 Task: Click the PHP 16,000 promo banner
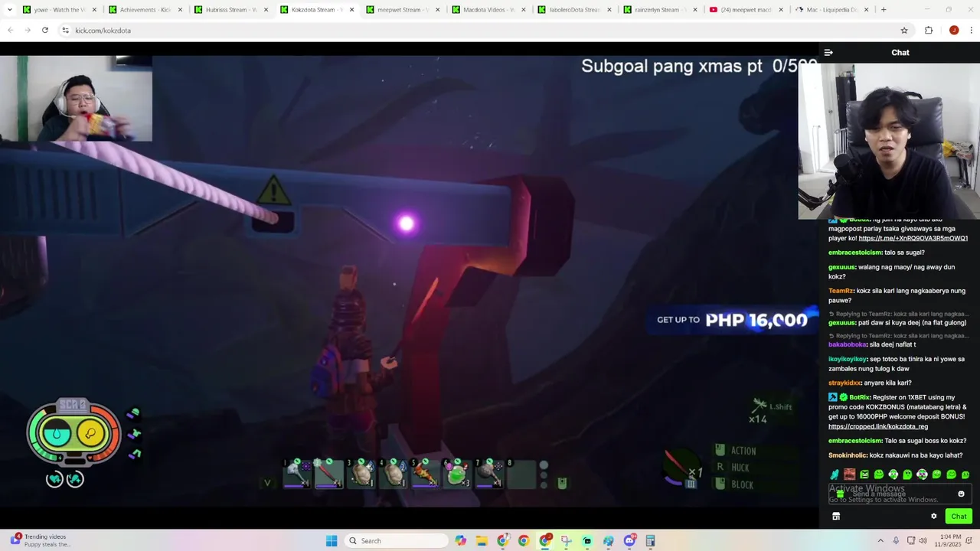(x=733, y=320)
